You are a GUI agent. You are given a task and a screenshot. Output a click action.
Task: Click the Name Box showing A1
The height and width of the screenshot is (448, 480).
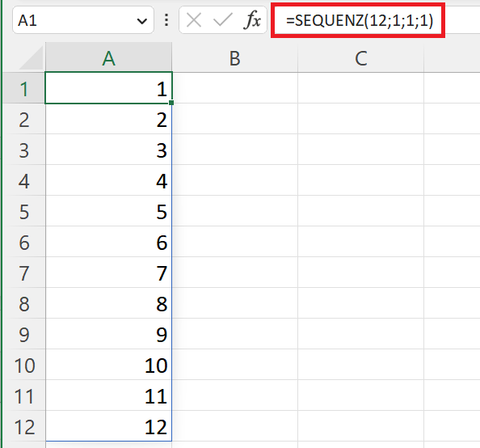(83, 20)
